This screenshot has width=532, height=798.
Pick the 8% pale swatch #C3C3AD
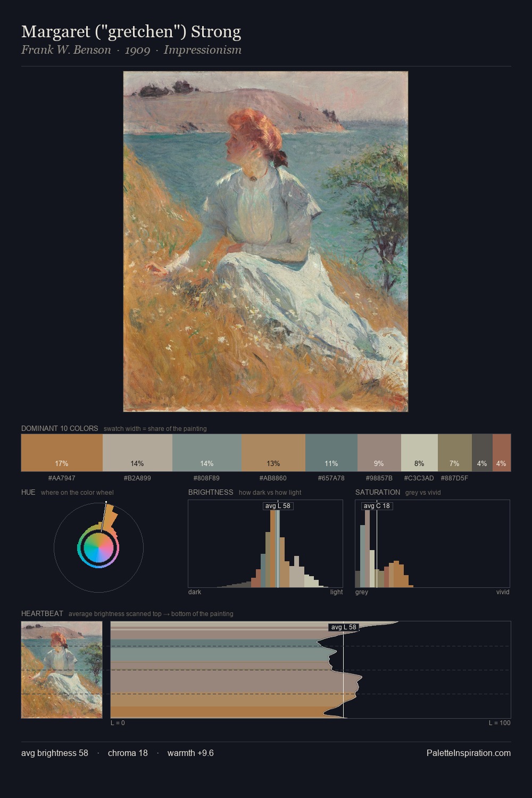419,453
